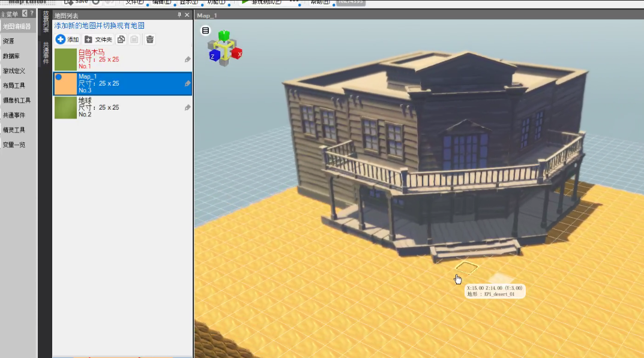This screenshot has width=644, height=358.
Task: Open 摄像机工具 in the main menu
Action: click(17, 100)
